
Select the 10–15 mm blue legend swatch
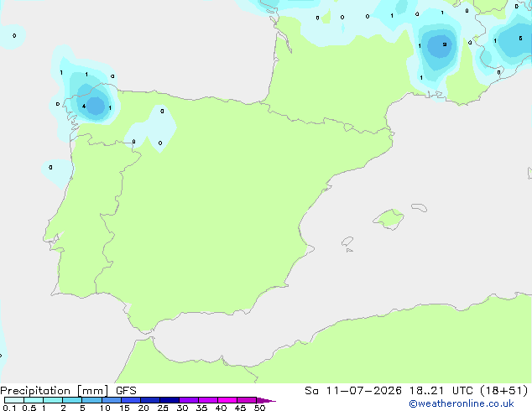pos(111,400)
